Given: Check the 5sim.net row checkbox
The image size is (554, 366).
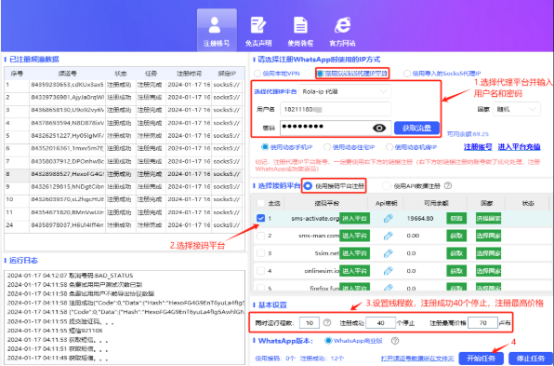Looking at the screenshot, I should (x=261, y=253).
